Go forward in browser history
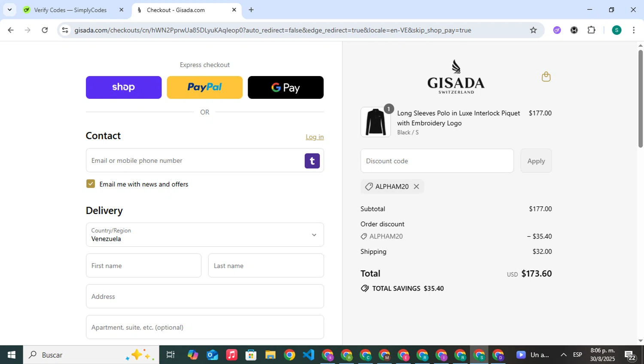The height and width of the screenshot is (364, 644). coord(28,30)
